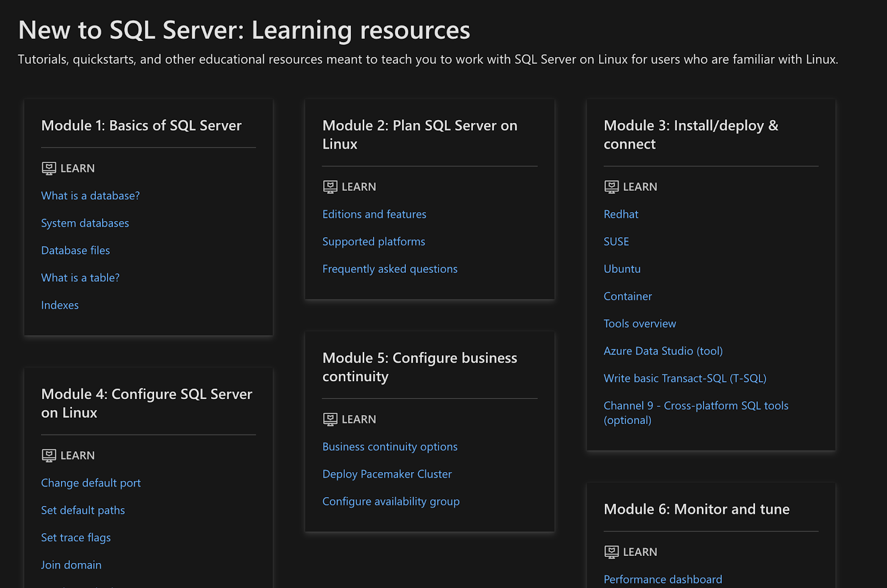The height and width of the screenshot is (588, 887).
Task: Open the Change default port link
Action: [91, 483]
